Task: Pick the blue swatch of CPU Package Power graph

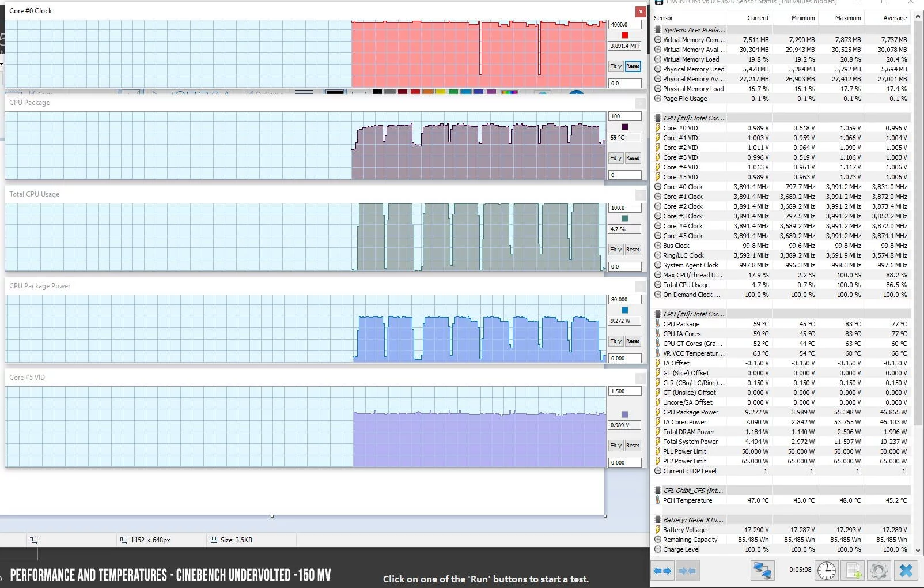Action: [625, 310]
